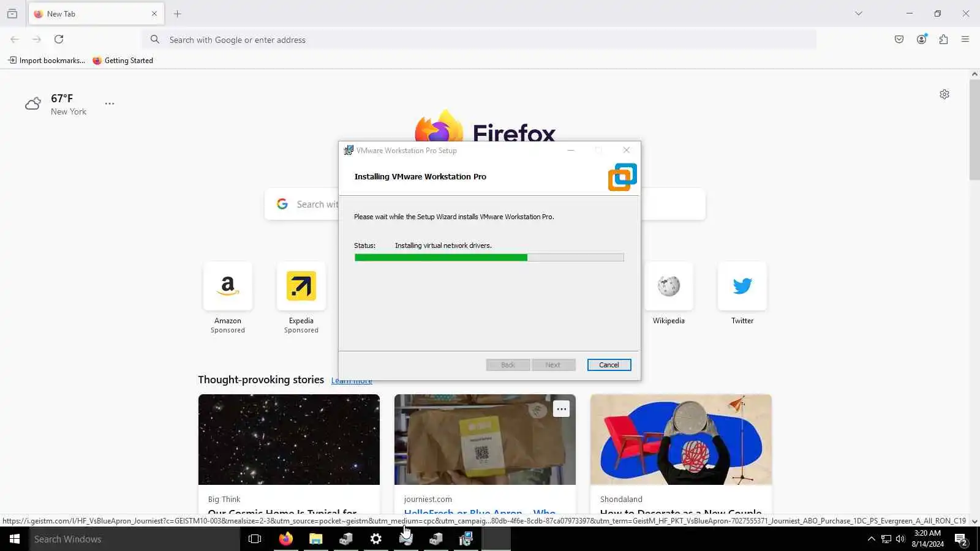Click the browser forward arrow
Viewport: 980px width, 551px height.
coord(37,39)
